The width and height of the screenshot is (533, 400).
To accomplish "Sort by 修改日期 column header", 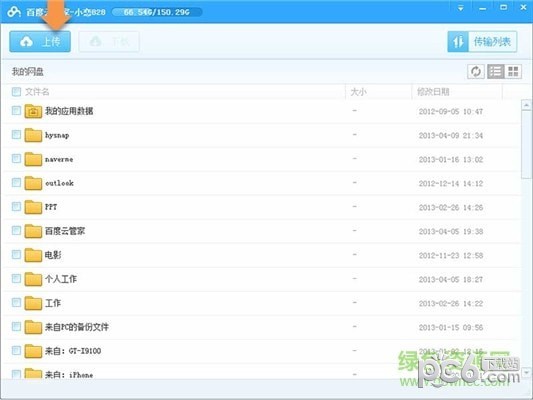I will tap(433, 92).
